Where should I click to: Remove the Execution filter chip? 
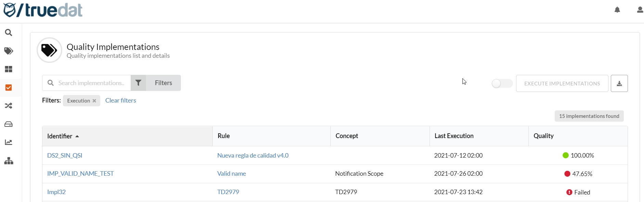click(94, 101)
